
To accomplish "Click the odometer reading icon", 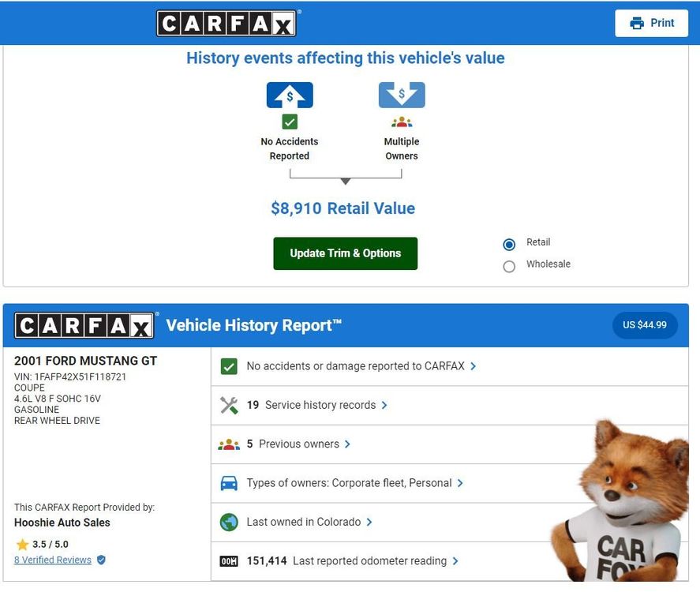I will (229, 561).
